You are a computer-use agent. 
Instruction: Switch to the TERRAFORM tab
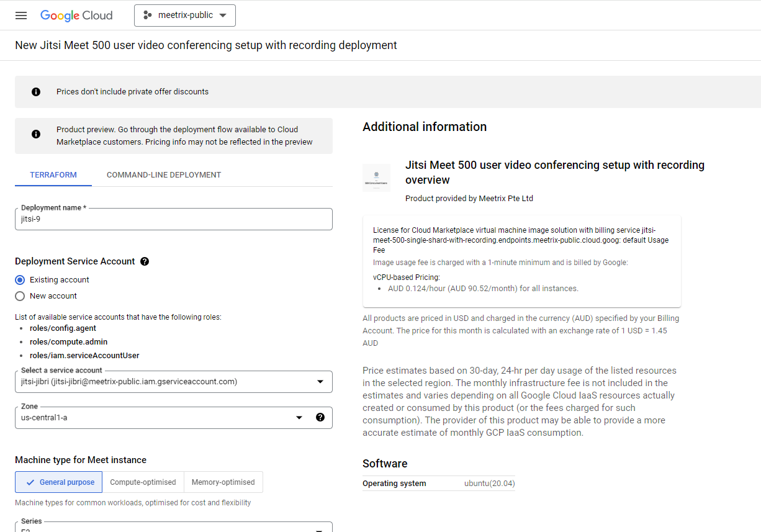coord(53,175)
